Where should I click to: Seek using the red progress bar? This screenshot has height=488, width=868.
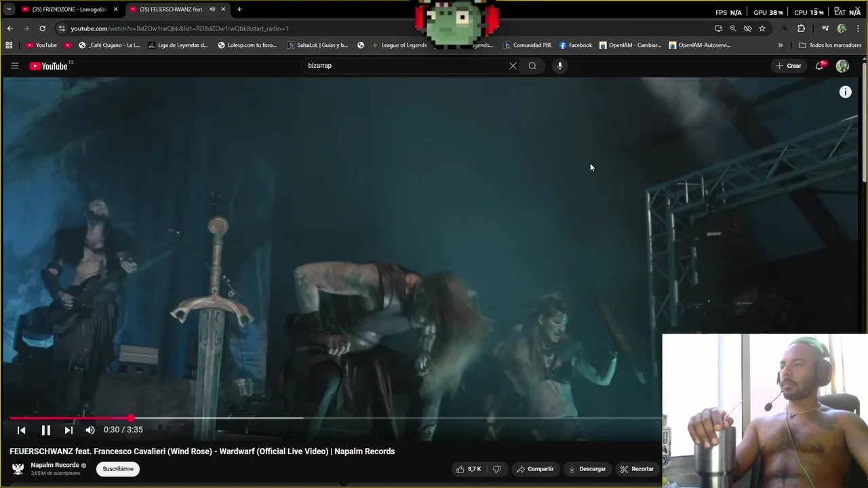pyautogui.click(x=336, y=418)
